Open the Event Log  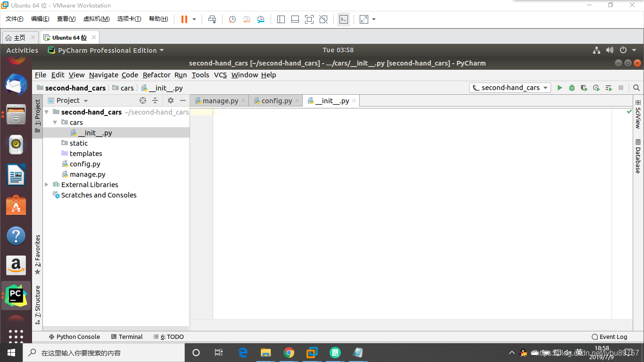tap(609, 337)
